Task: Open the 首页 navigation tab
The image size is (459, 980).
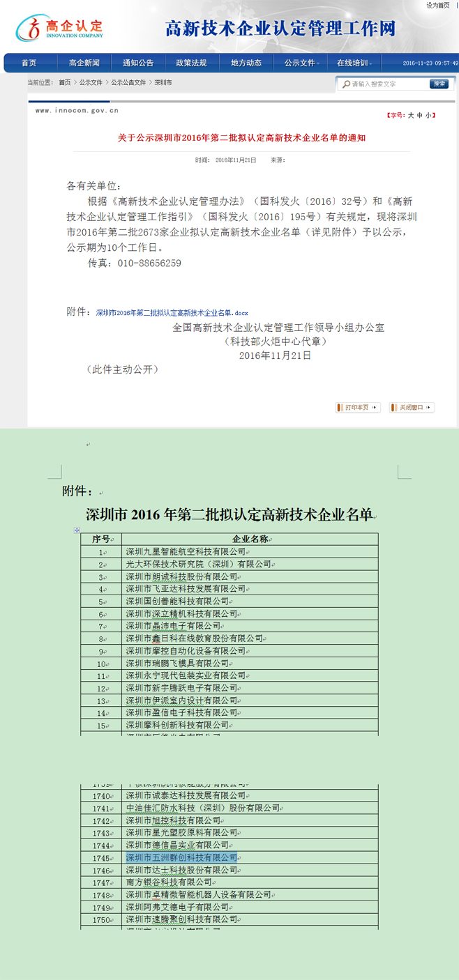Action: click(29, 63)
